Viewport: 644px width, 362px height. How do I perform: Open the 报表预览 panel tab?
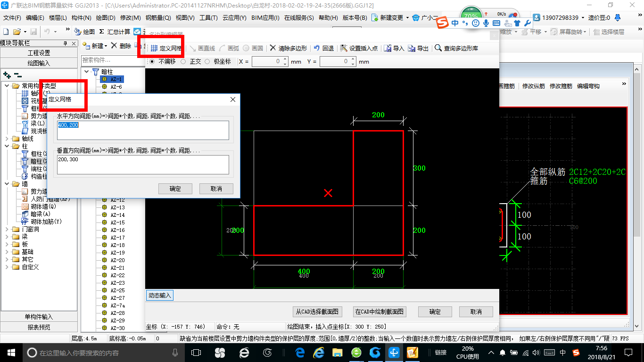pyautogui.click(x=39, y=327)
